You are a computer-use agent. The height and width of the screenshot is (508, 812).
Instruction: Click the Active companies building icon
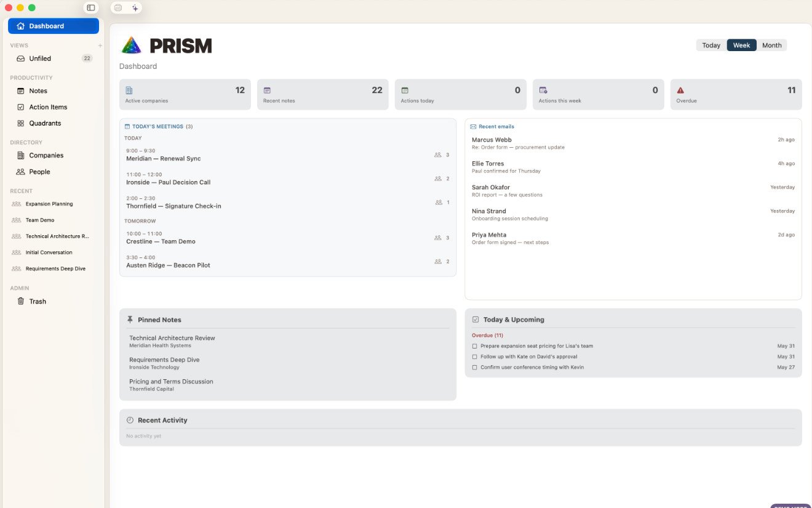pyautogui.click(x=129, y=91)
